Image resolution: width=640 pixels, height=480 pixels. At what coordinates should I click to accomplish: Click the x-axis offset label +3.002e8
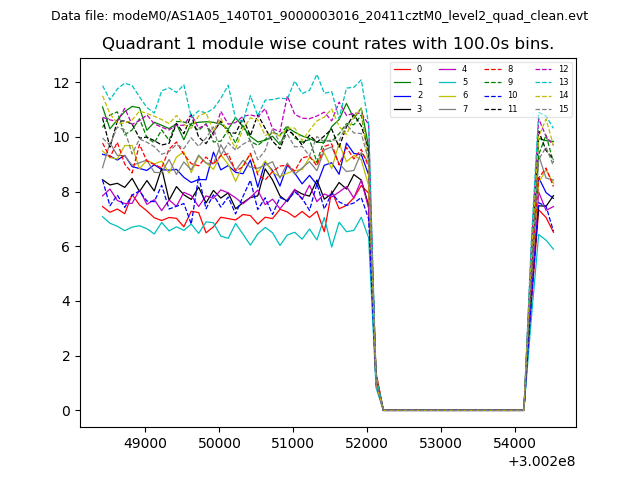click(541, 461)
